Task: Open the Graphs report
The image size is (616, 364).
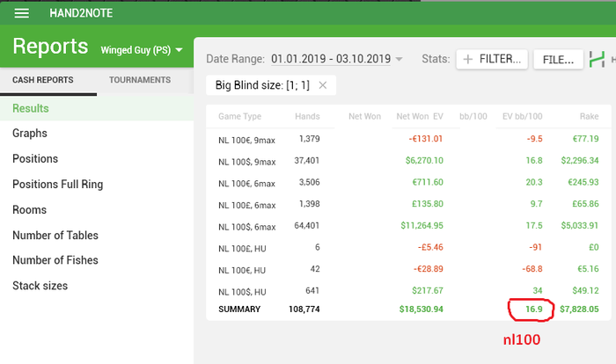Action: (x=30, y=134)
